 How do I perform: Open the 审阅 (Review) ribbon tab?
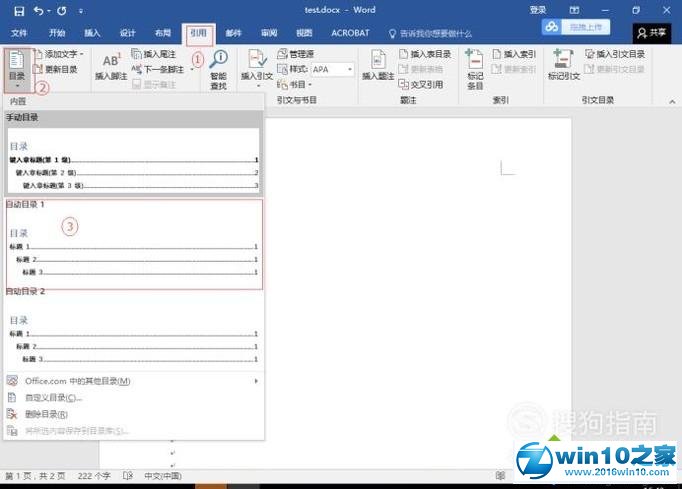pyautogui.click(x=269, y=33)
